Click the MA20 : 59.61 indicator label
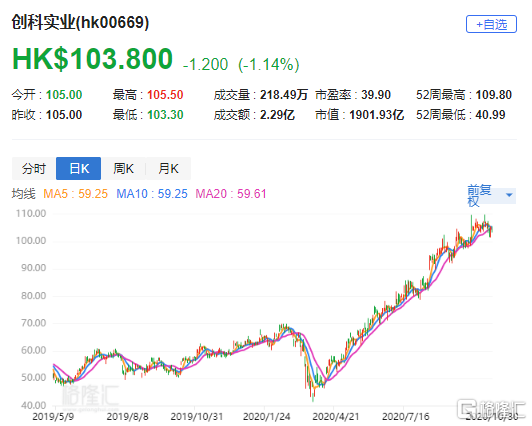This screenshot has width=532, height=426. click(x=231, y=194)
